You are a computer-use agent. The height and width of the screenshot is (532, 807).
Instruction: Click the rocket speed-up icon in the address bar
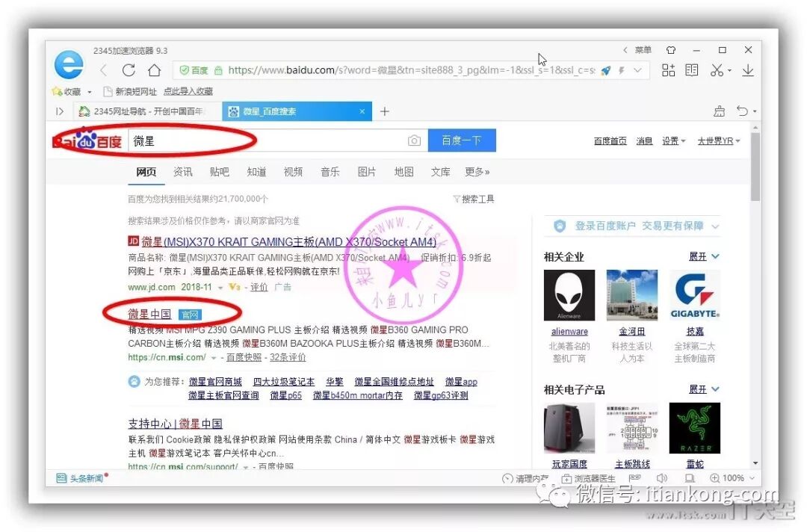606,70
